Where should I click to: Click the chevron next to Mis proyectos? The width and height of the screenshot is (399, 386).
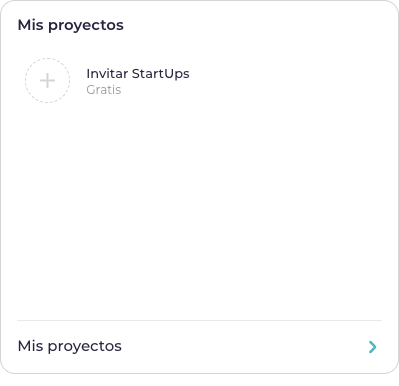tap(372, 347)
